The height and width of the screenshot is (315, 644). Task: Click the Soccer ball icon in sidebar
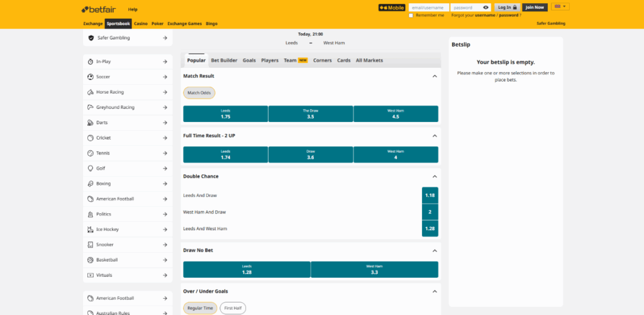[91, 77]
